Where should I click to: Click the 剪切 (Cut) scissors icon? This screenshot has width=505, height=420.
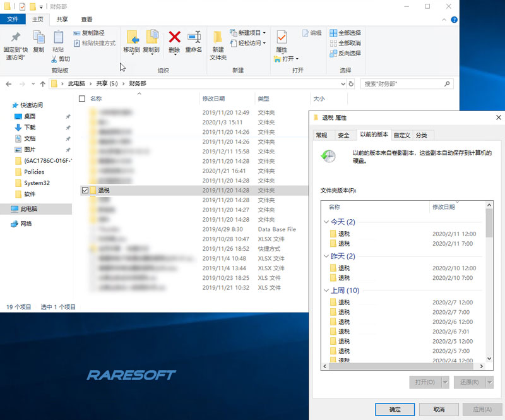(56, 59)
